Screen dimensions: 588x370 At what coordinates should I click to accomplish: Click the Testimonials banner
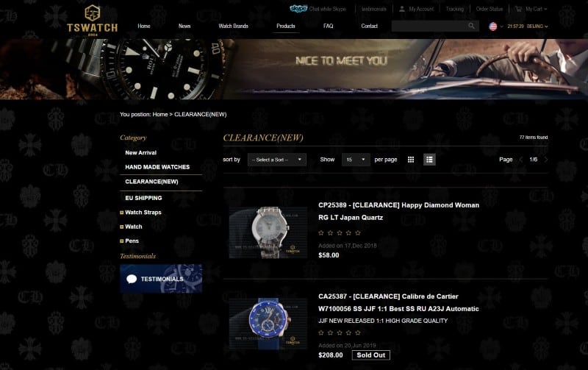point(161,279)
